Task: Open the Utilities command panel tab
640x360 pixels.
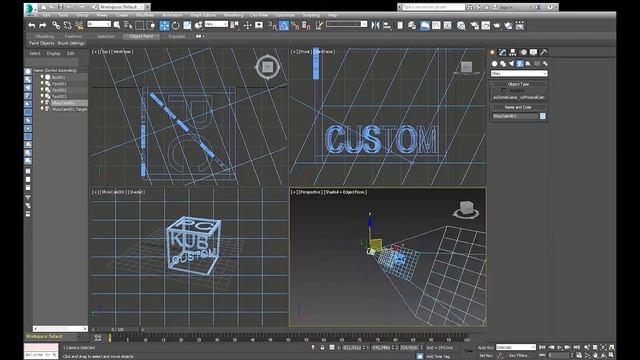Action: tap(543, 52)
